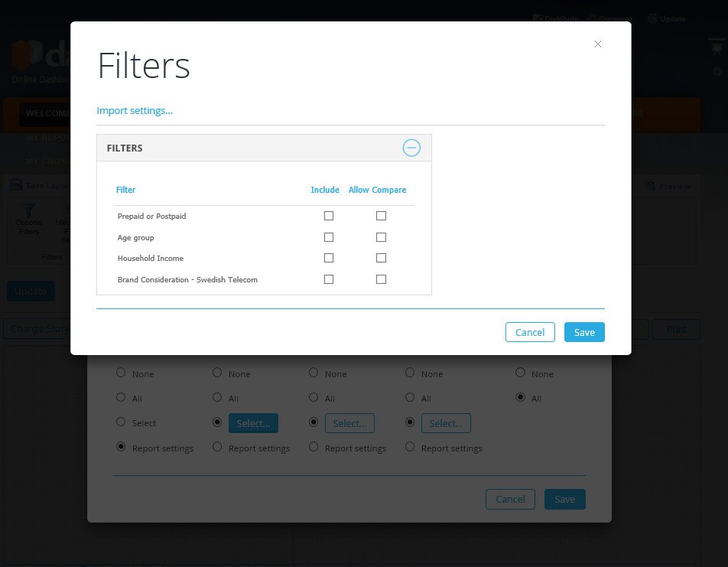
Task: Click the Save Layout disk icon
Action: pyautogui.click(x=16, y=185)
